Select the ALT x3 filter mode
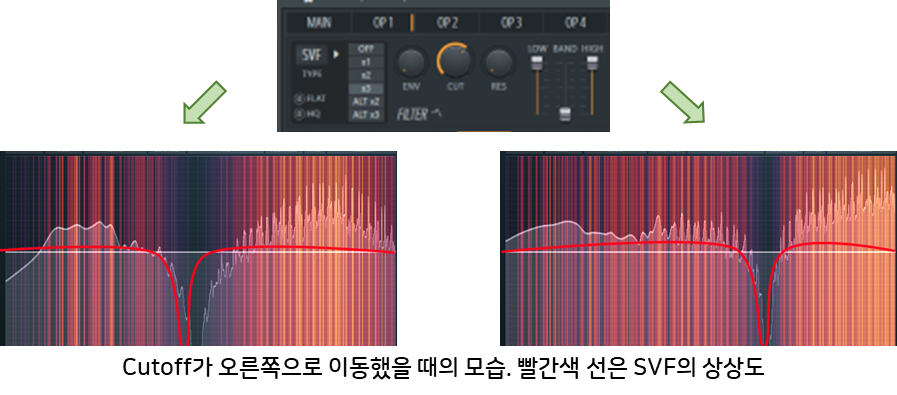The width and height of the screenshot is (897, 395). tap(366, 115)
